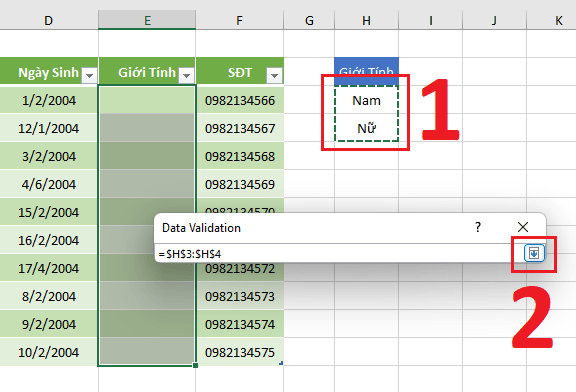Select column H header
This screenshot has width=576, height=392.
[x=367, y=20]
